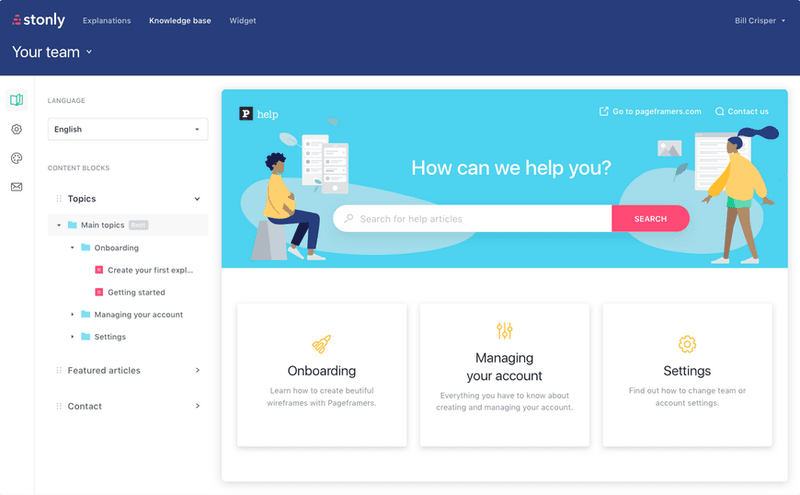Open the theme palette sidebar icon
The height and width of the screenshot is (495, 800).
pyautogui.click(x=16, y=158)
